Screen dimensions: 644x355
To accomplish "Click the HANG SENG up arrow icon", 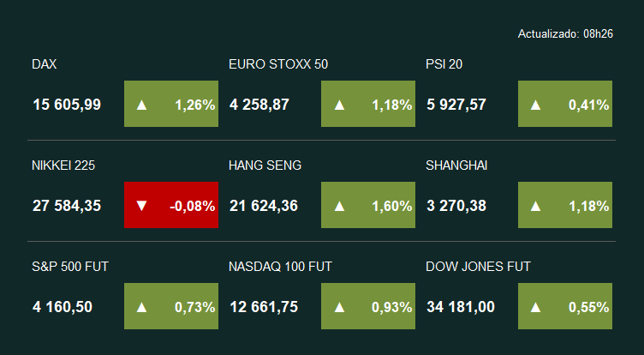I will 339,206.
